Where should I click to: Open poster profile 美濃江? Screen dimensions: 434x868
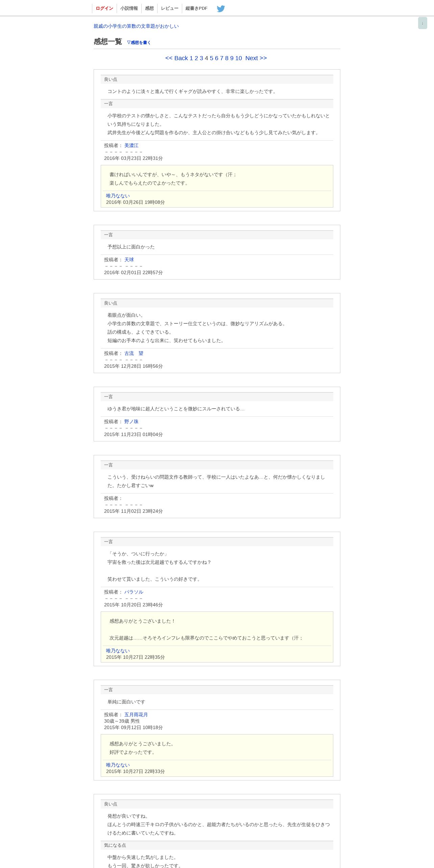131,145
